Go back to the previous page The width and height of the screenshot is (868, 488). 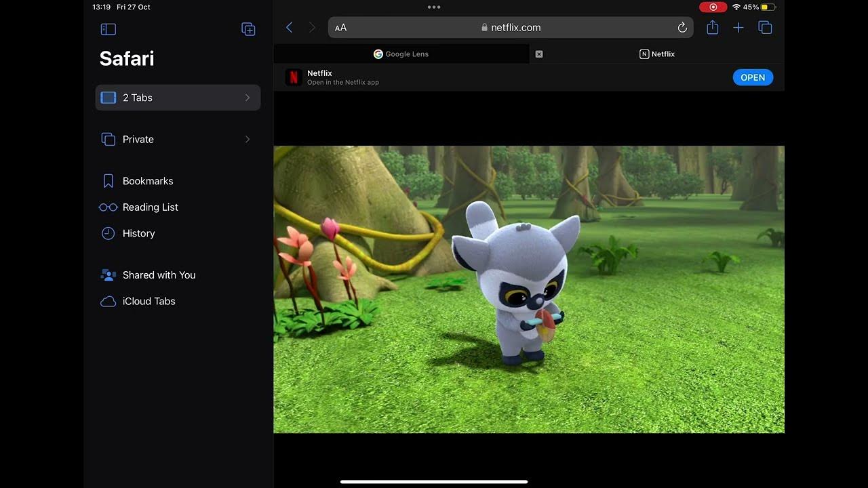[x=290, y=27]
